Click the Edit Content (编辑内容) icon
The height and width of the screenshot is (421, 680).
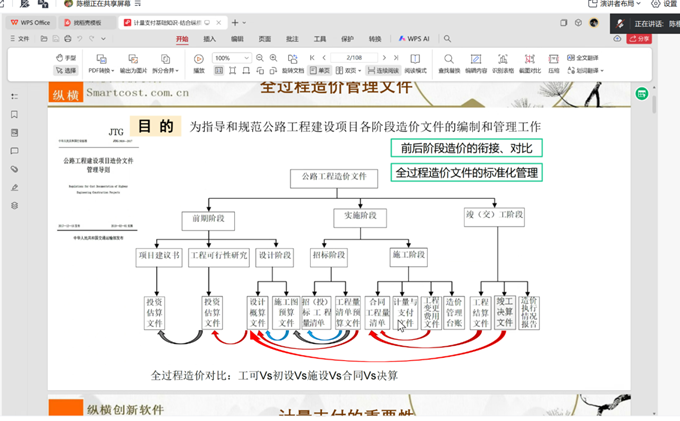coord(476,63)
